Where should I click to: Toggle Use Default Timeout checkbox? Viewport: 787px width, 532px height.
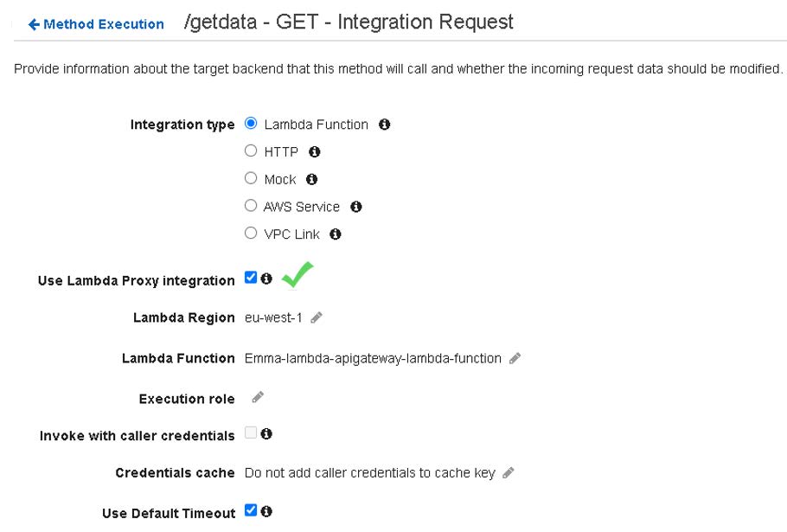click(x=251, y=510)
